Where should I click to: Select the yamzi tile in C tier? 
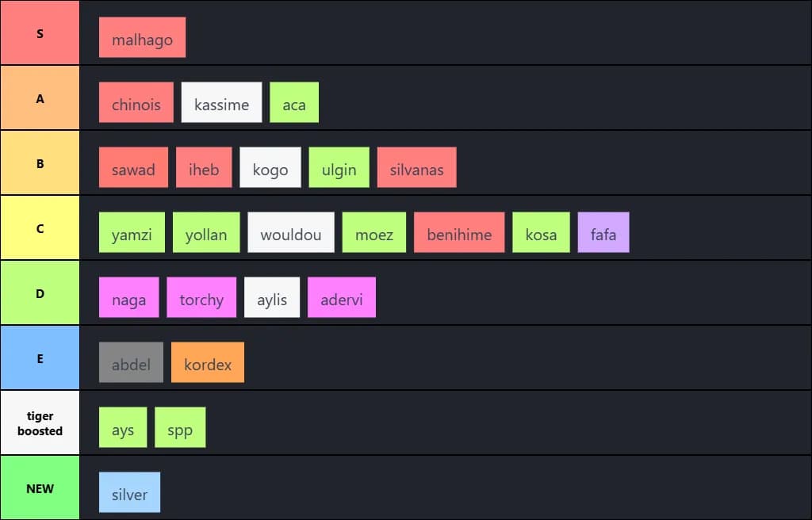[132, 232]
